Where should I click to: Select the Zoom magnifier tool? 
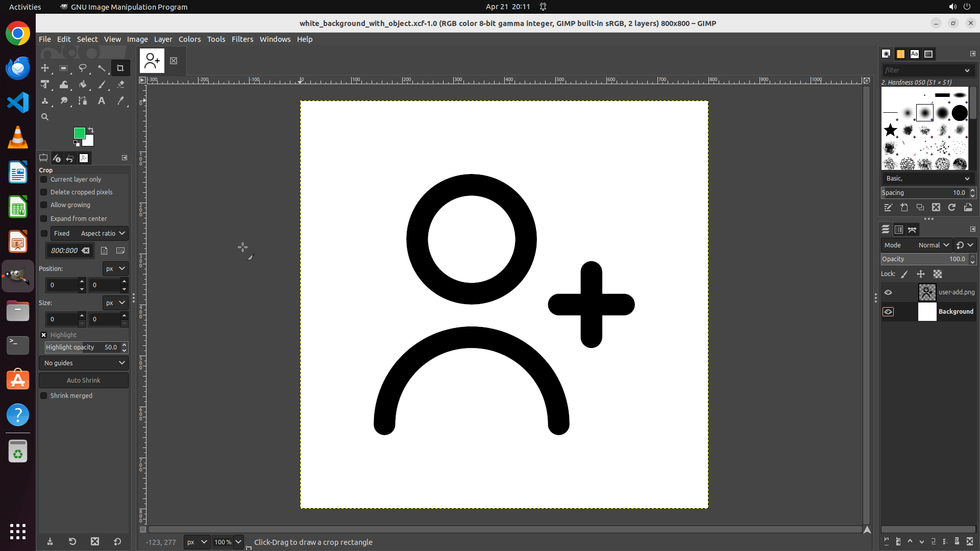[x=45, y=117]
